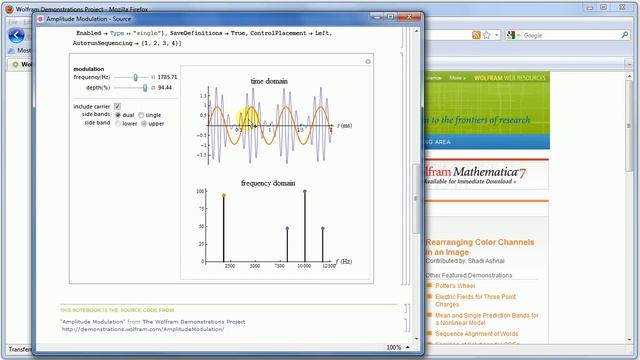The width and height of the screenshot is (640, 360).
Task: Select the dual side bands radio button
Action: tap(118, 115)
